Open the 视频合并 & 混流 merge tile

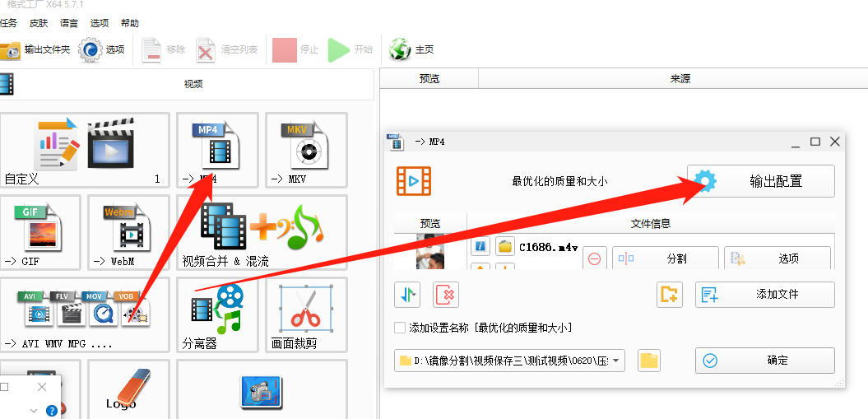(262, 232)
